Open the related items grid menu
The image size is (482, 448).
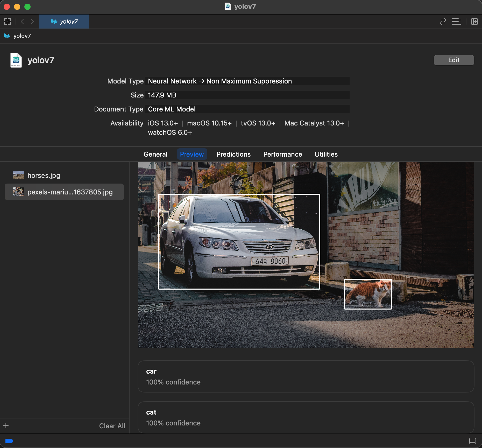tap(8, 22)
